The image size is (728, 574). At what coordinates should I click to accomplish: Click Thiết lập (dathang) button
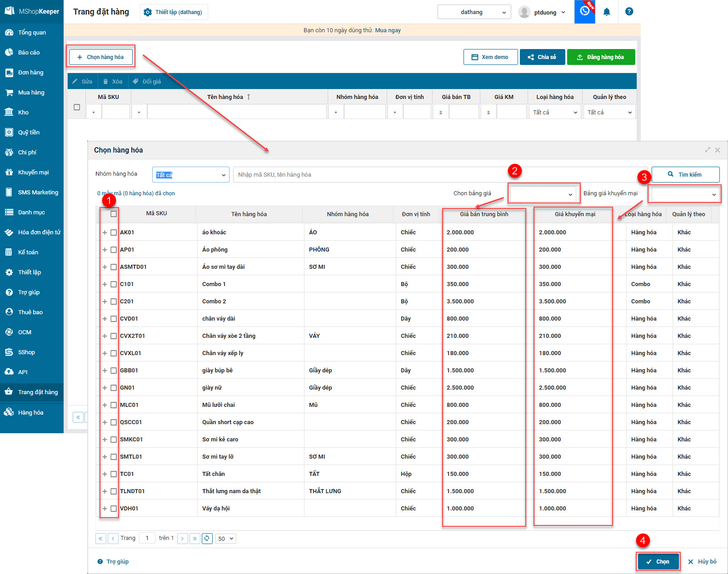174,12
